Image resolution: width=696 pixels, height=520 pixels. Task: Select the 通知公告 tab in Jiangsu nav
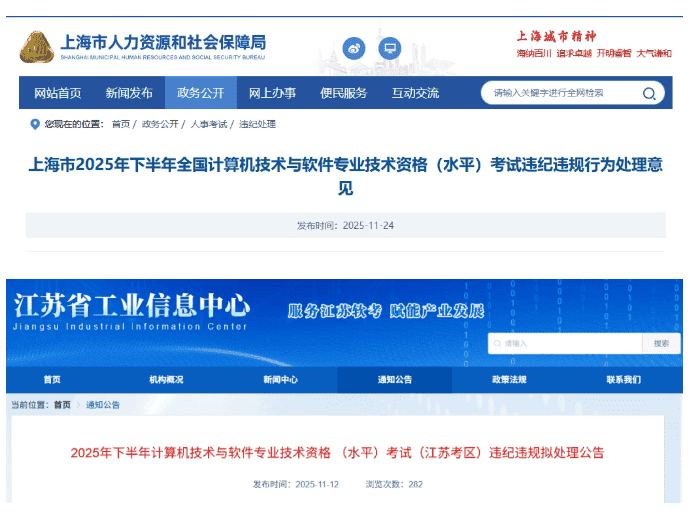(x=394, y=380)
